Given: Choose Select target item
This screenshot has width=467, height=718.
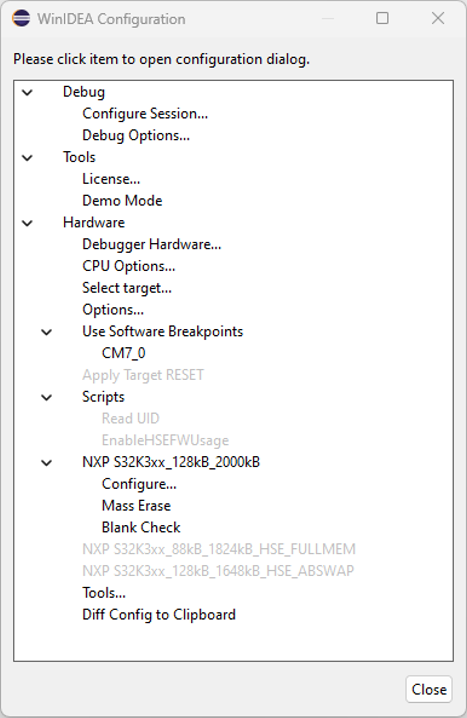Looking at the screenshot, I should (127, 288).
